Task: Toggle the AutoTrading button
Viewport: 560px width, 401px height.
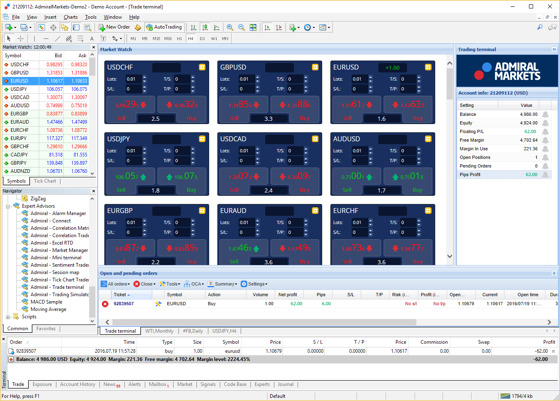Action: coord(164,27)
